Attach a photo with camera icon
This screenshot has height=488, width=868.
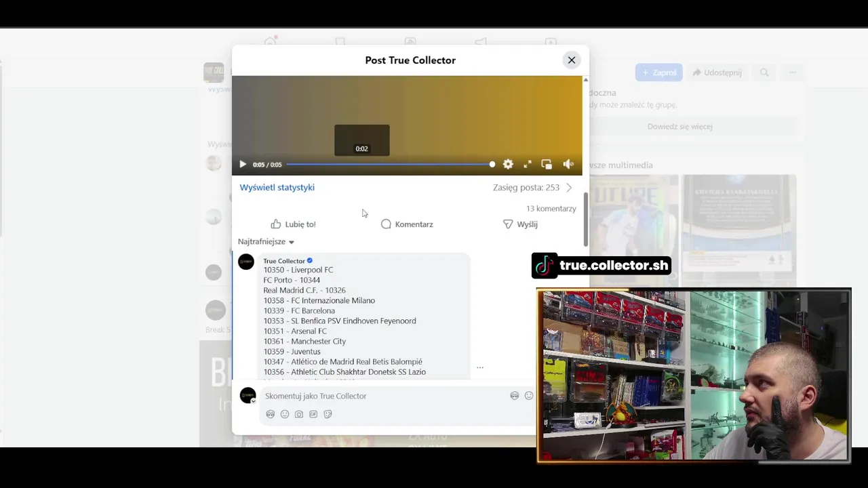(299, 414)
